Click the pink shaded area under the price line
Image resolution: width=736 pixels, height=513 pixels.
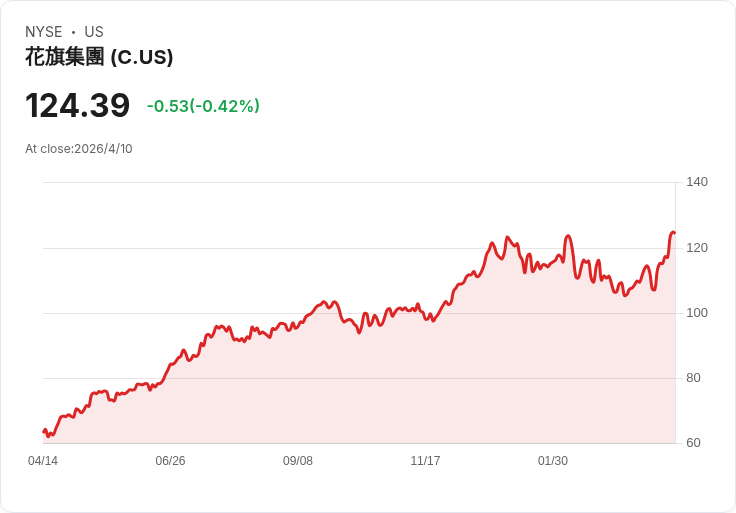tap(400, 390)
